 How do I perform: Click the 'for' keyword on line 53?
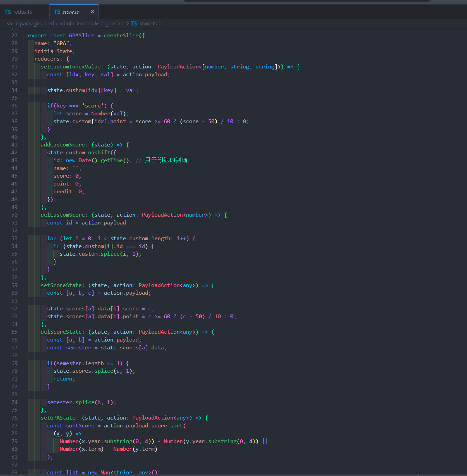pos(52,239)
